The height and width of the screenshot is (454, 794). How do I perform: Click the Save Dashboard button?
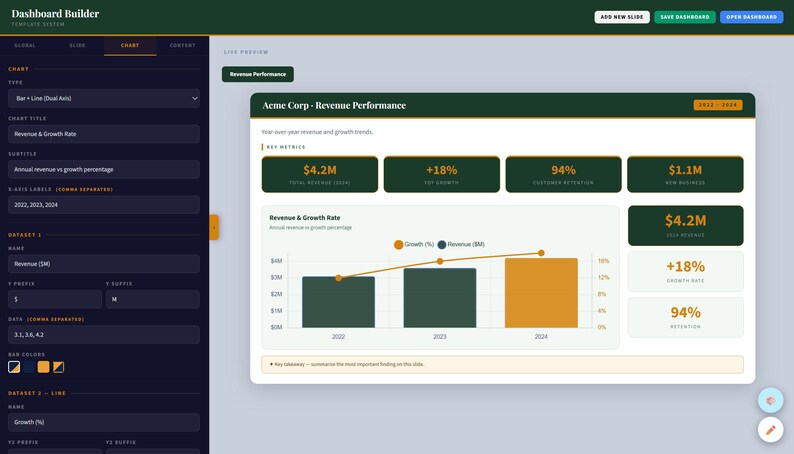click(685, 17)
